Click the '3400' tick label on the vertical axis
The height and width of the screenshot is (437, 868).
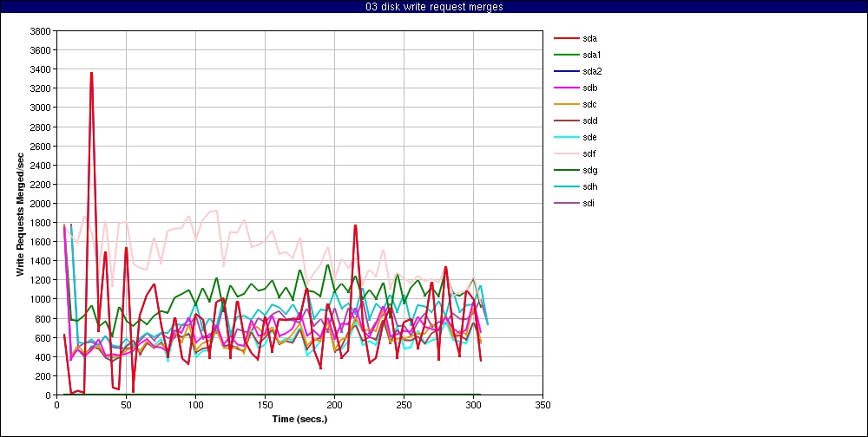tap(42, 69)
